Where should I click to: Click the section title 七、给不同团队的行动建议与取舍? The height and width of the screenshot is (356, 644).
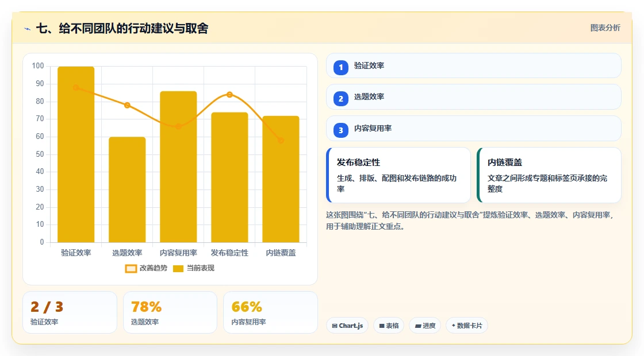pyautogui.click(x=122, y=28)
